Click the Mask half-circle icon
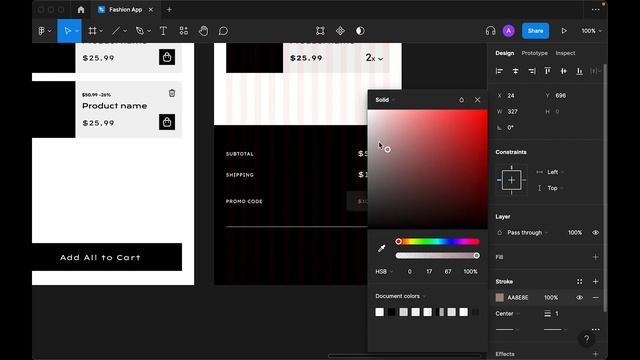The width and height of the screenshot is (640, 360). click(360, 31)
